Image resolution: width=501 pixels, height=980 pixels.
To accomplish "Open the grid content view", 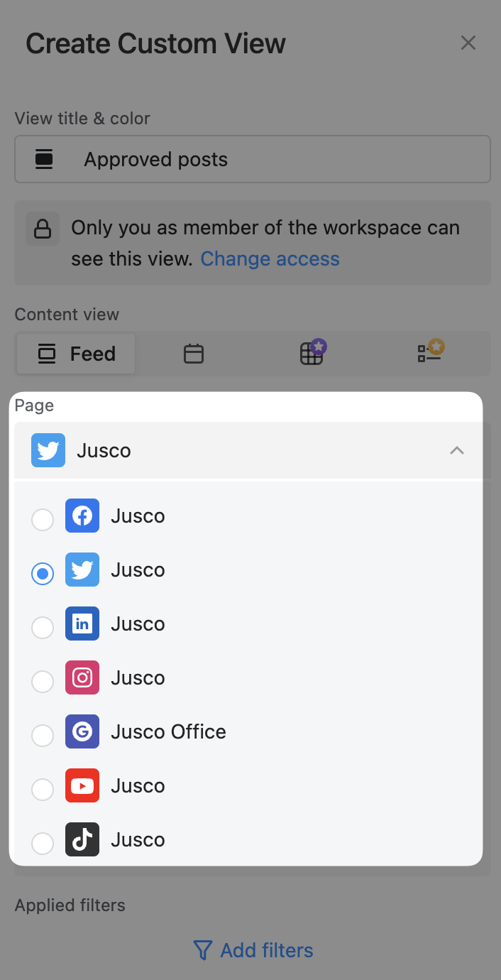I will [x=312, y=353].
